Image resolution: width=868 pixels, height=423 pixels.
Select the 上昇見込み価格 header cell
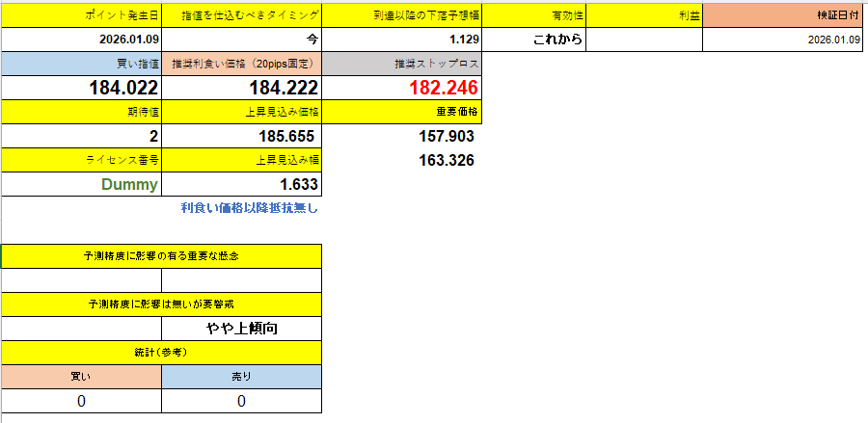241,112
